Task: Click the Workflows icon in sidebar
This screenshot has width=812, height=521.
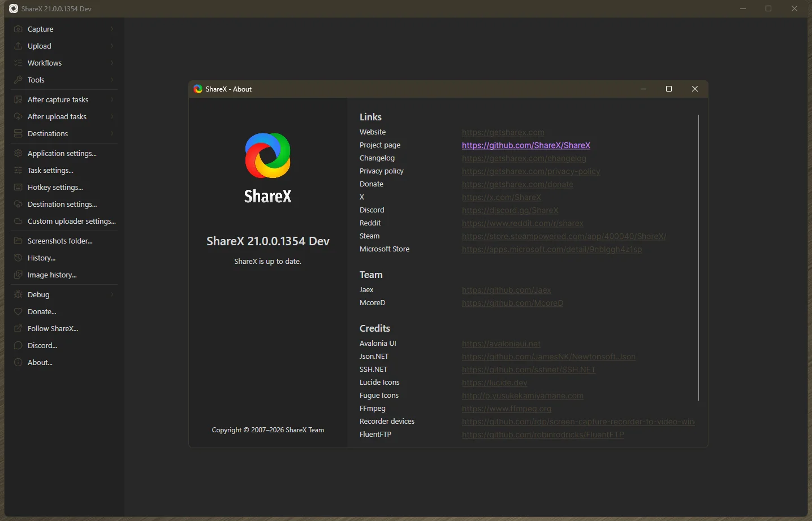Action: tap(18, 63)
